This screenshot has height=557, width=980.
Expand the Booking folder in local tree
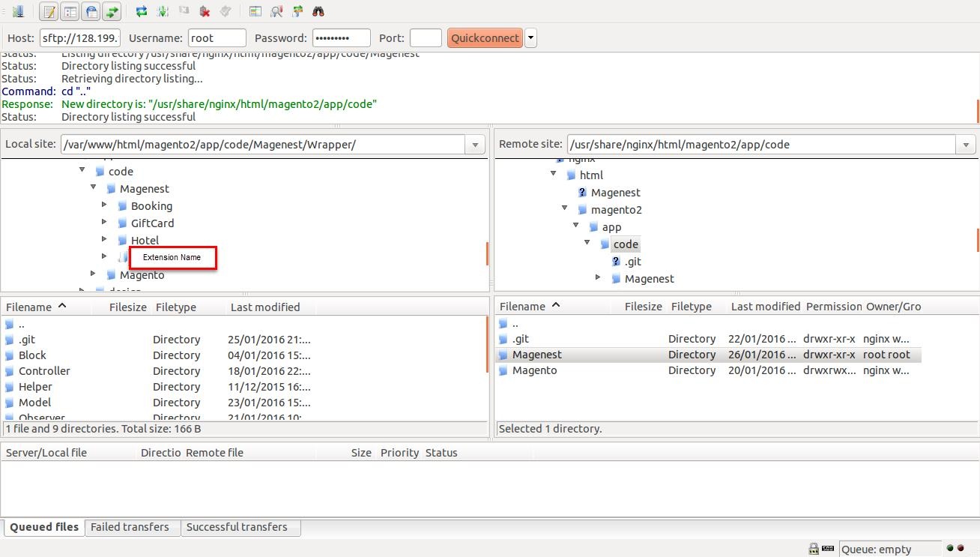coord(104,206)
